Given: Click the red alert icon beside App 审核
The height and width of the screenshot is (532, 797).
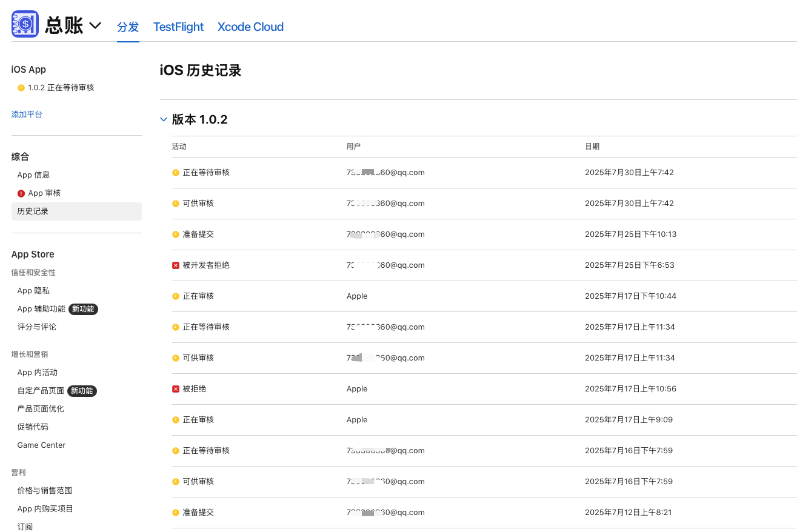Looking at the screenshot, I should click(x=21, y=193).
